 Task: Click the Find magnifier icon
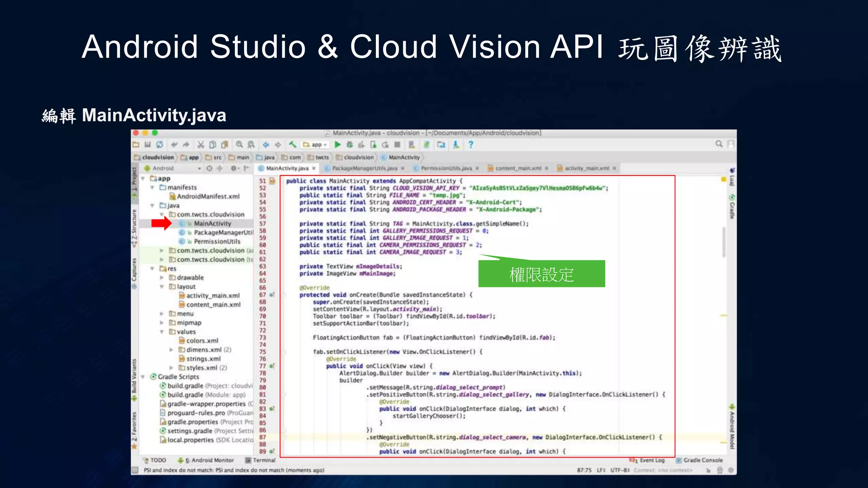pyautogui.click(x=239, y=144)
